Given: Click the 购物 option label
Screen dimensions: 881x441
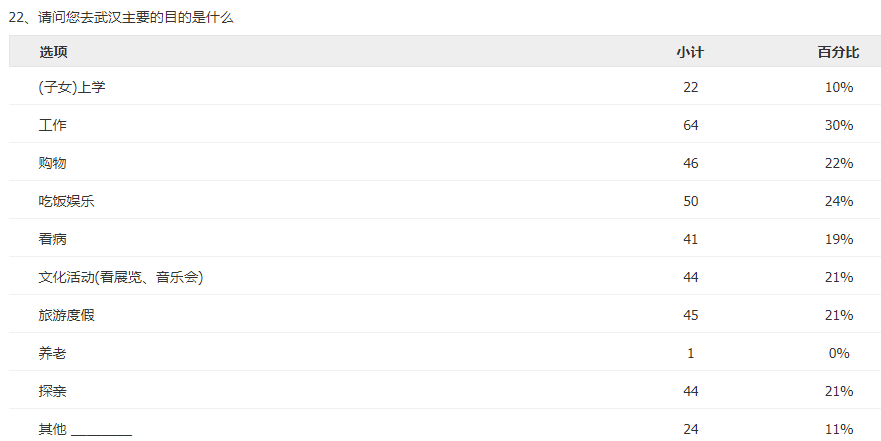Looking at the screenshot, I should point(52,163).
